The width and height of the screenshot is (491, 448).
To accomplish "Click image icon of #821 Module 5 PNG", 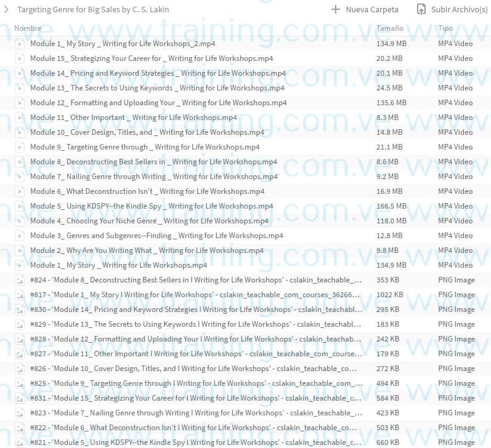I will pos(20,442).
